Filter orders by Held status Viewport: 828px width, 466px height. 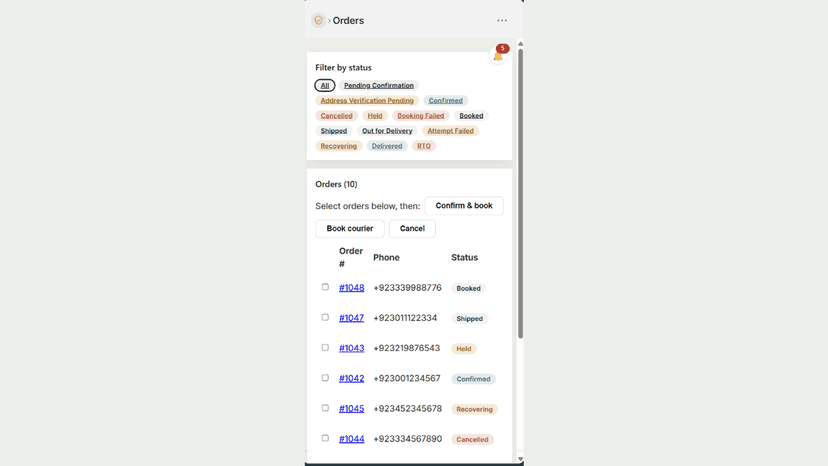pyautogui.click(x=375, y=116)
